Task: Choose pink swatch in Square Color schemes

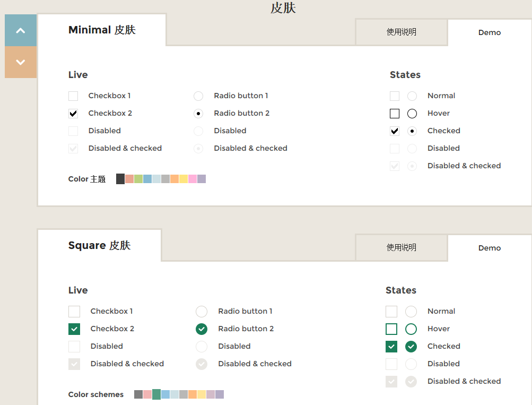Action: (211, 394)
